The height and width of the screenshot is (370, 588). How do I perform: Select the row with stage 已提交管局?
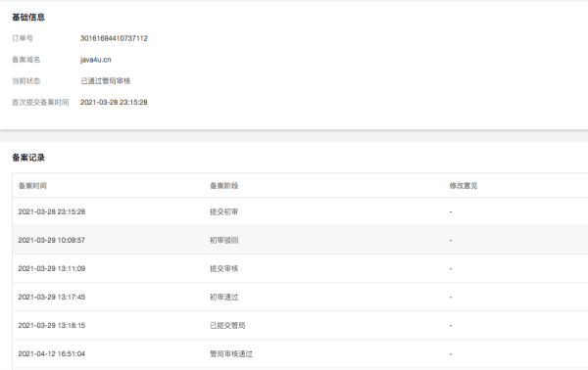[x=300, y=325]
